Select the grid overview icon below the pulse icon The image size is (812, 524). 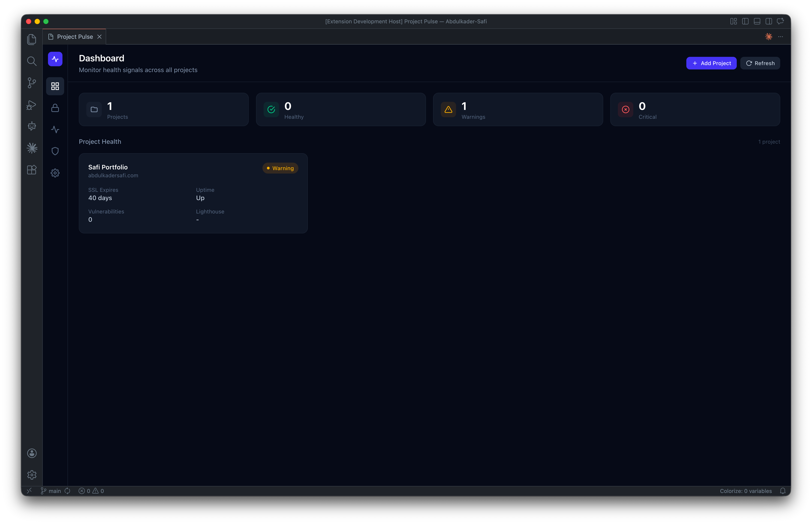[x=55, y=86]
